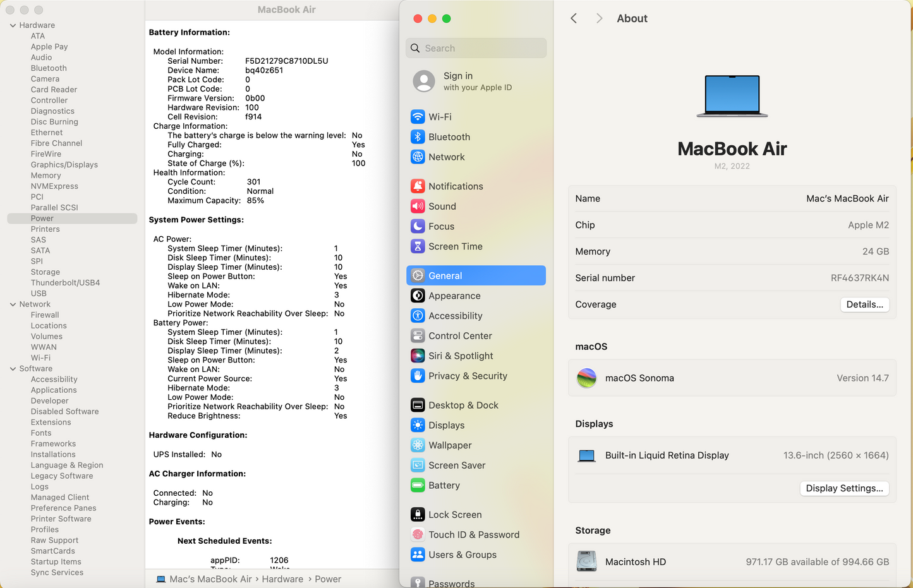Collapse the Software tree section

coord(13,369)
